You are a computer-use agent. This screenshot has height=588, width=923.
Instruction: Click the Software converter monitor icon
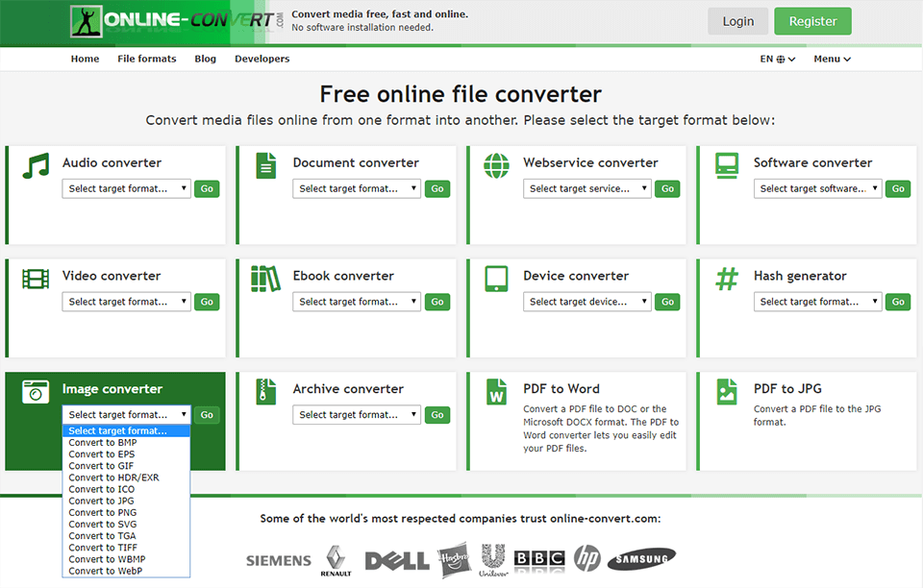pyautogui.click(x=727, y=165)
